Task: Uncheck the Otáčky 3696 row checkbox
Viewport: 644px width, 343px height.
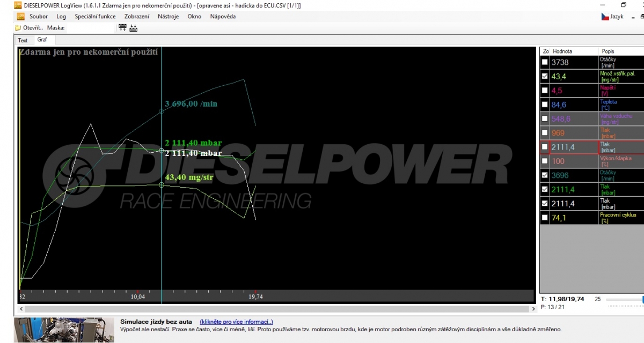Action: 545,175
